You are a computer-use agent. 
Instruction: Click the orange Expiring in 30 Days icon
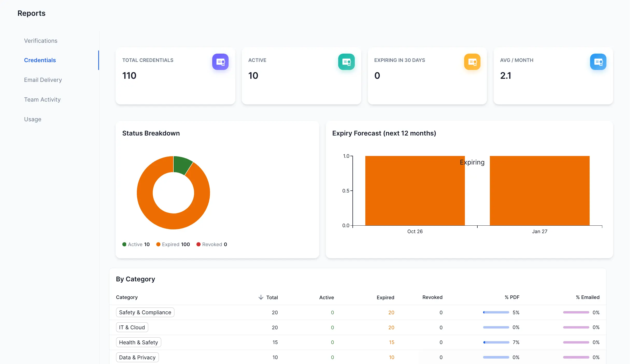pos(472,62)
